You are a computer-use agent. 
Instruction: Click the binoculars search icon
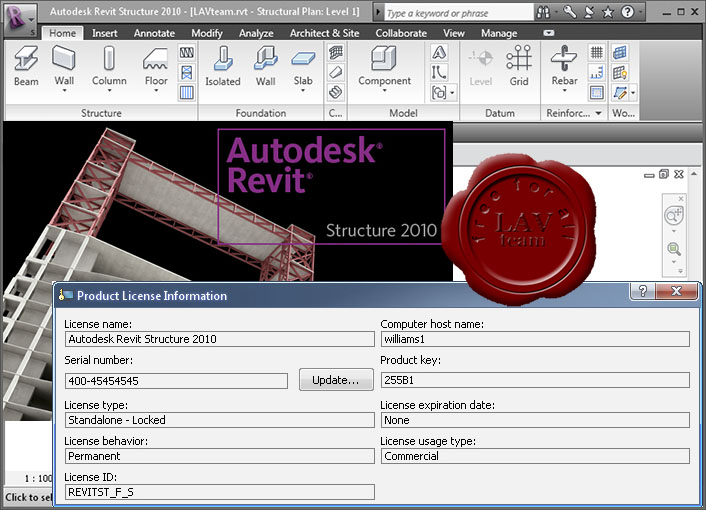tap(543, 12)
